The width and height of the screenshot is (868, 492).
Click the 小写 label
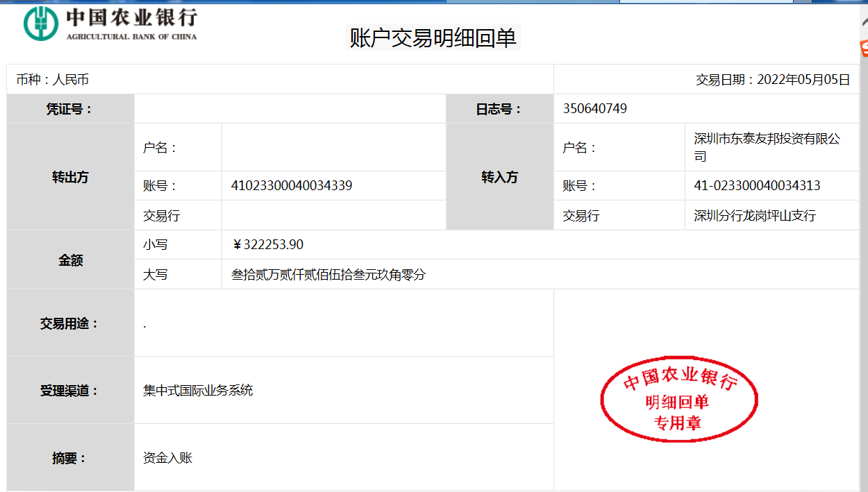coord(156,245)
